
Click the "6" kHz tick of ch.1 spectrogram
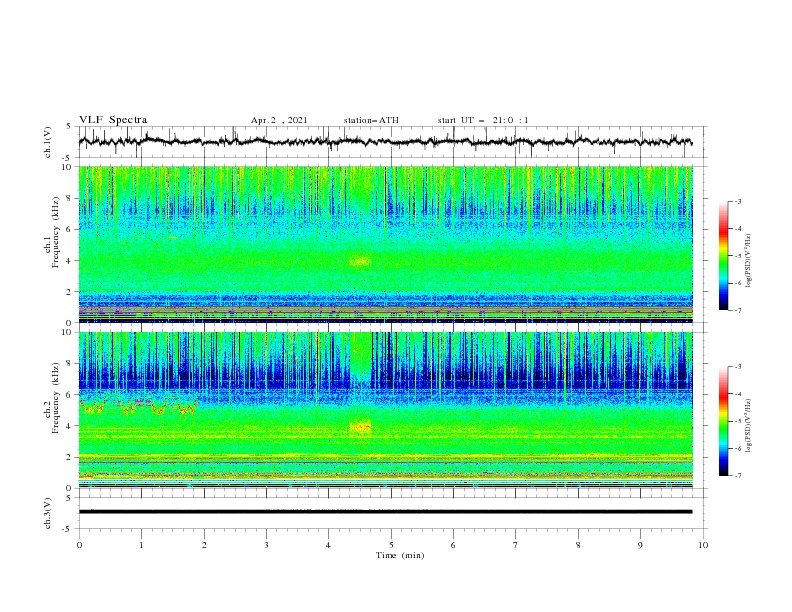pos(70,229)
